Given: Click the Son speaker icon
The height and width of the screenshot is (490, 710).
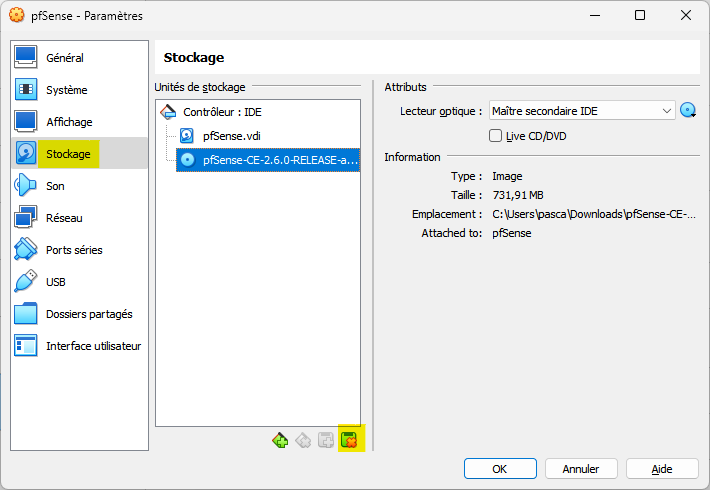Looking at the screenshot, I should (26, 185).
